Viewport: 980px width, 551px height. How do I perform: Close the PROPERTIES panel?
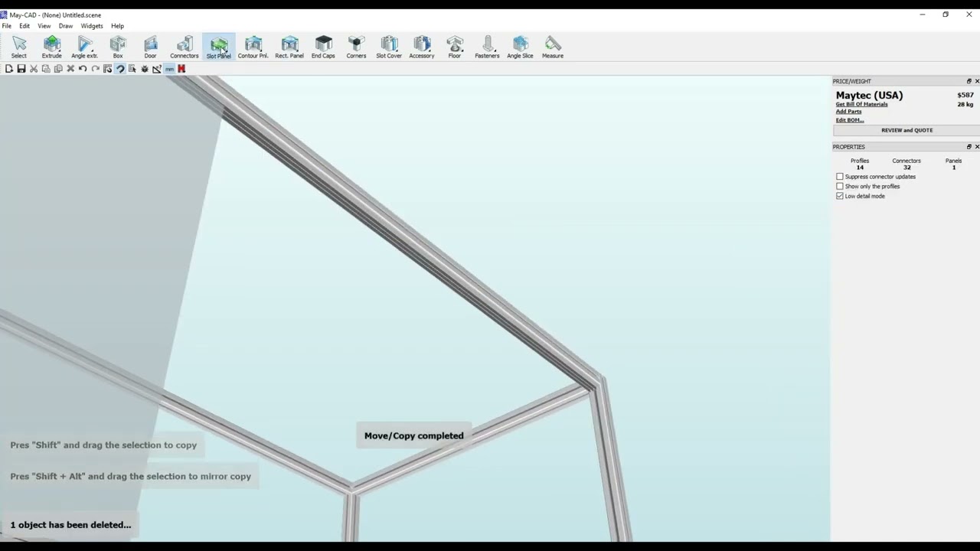tap(977, 147)
